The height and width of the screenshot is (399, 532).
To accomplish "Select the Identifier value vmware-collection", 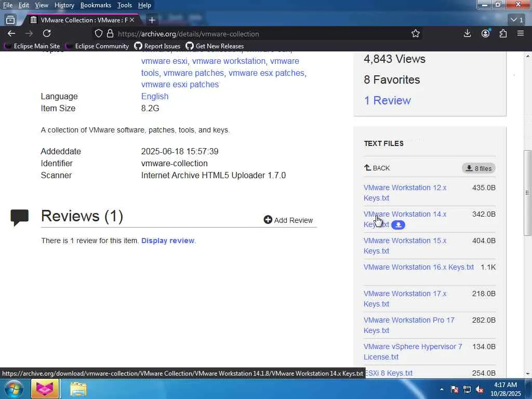I will click(x=175, y=163).
